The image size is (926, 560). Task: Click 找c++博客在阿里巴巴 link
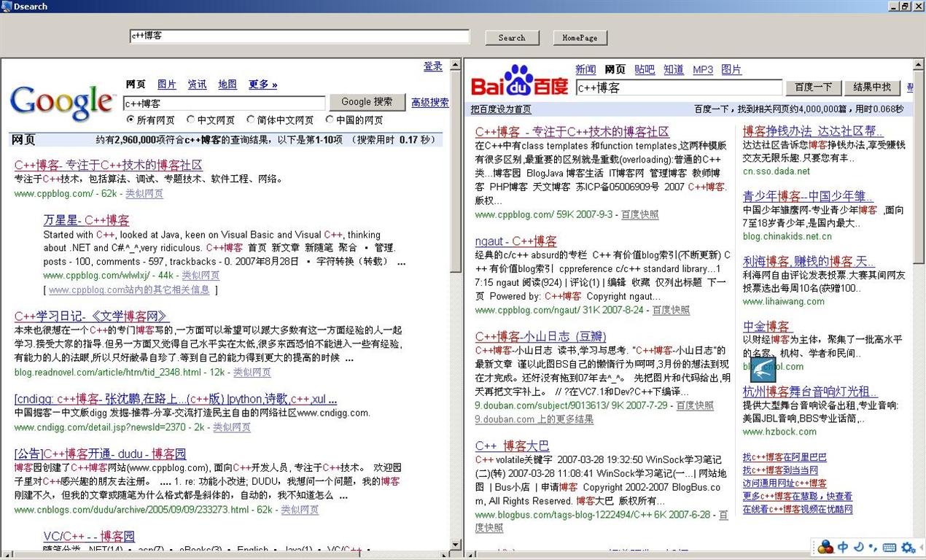785,457
